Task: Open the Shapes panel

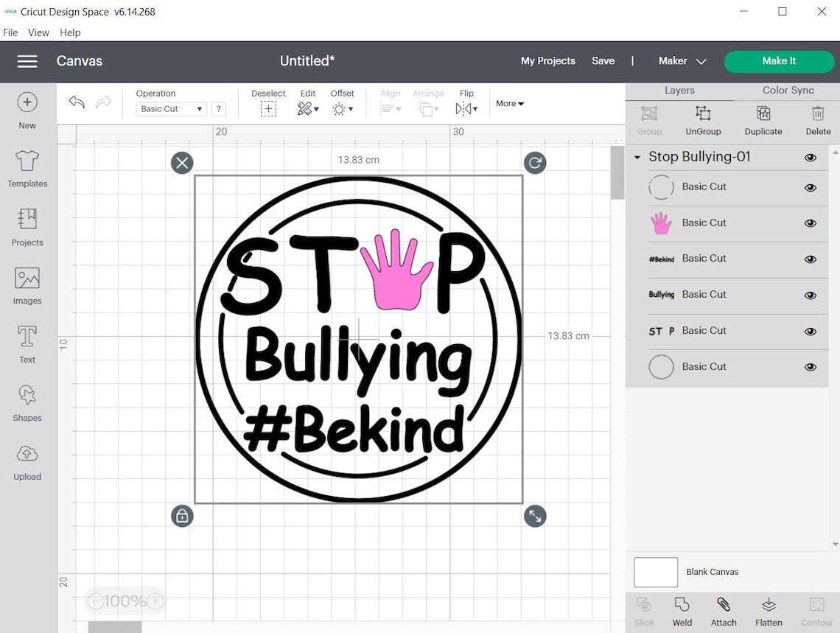Action: (27, 402)
